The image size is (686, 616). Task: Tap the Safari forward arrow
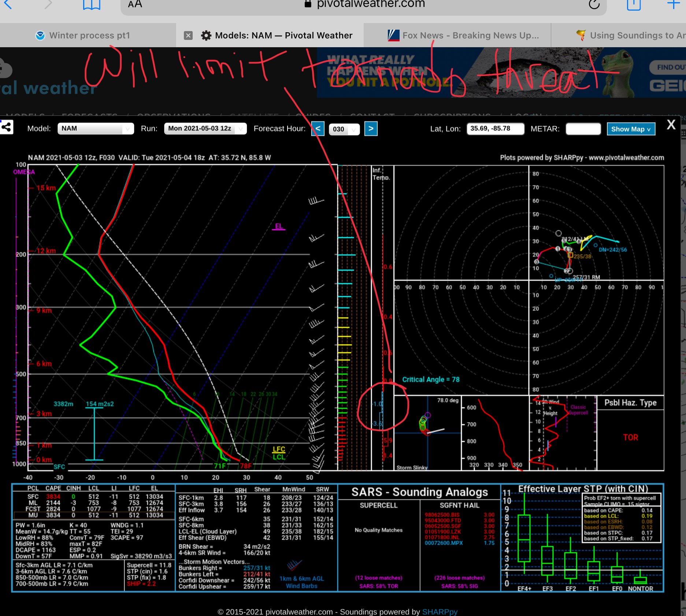point(48,4)
